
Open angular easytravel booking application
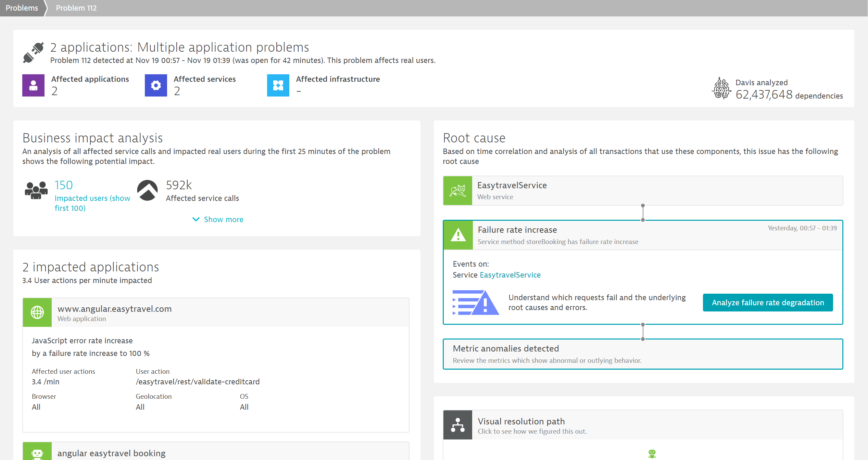coord(216,452)
